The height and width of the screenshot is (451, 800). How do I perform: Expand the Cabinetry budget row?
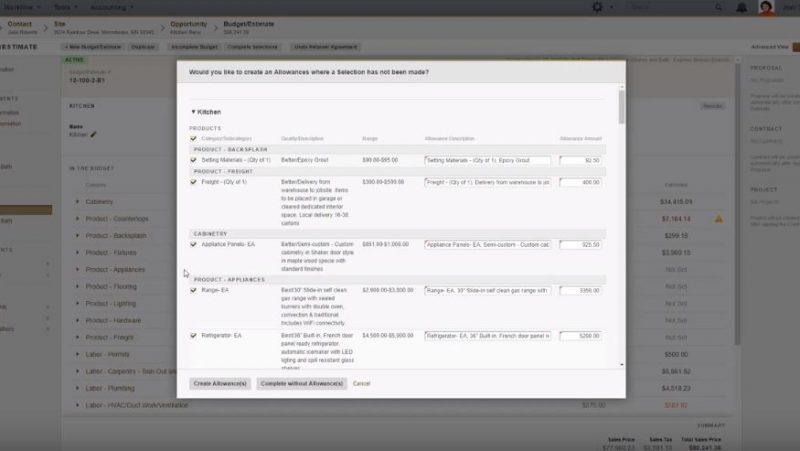point(78,201)
